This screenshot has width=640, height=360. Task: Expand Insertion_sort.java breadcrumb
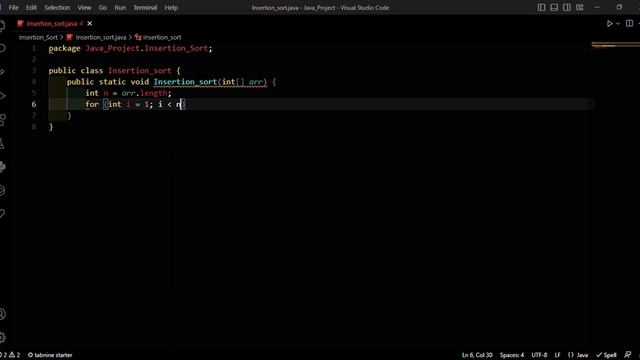click(101, 37)
